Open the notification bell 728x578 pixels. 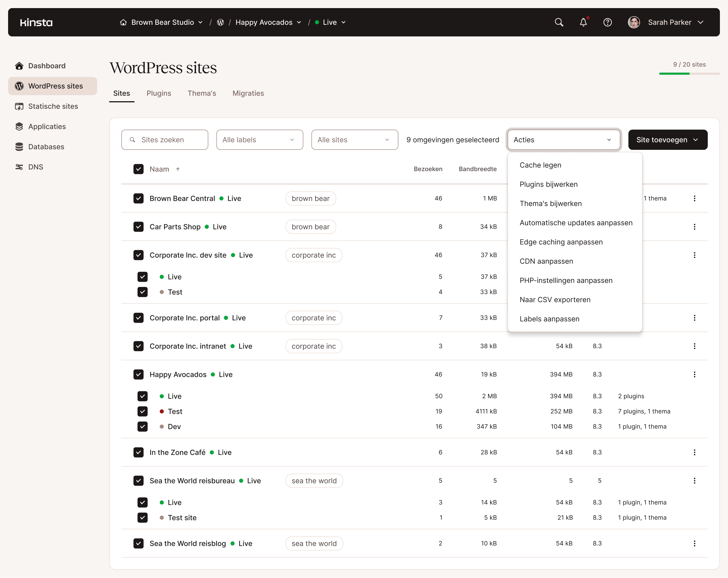click(x=583, y=22)
